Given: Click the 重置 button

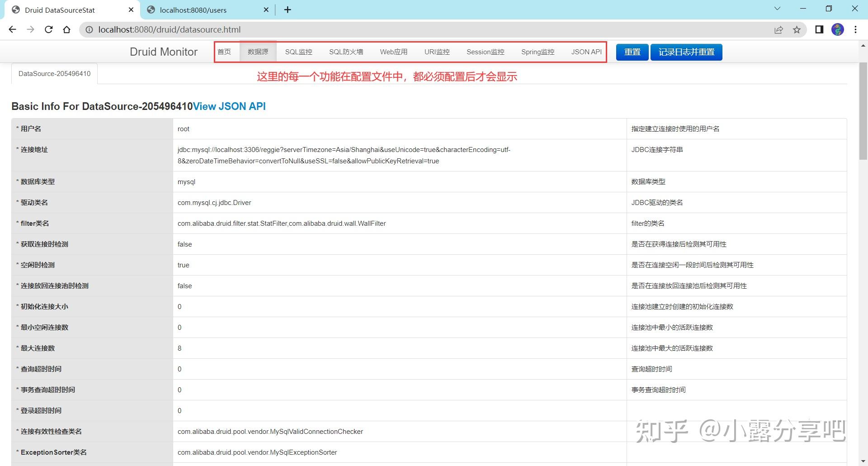Looking at the screenshot, I should [x=632, y=52].
